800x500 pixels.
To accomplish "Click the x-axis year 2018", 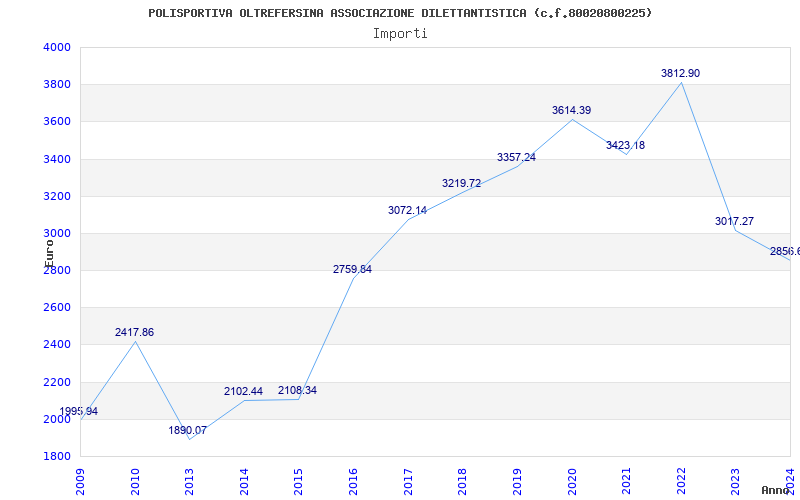I will point(462,481).
